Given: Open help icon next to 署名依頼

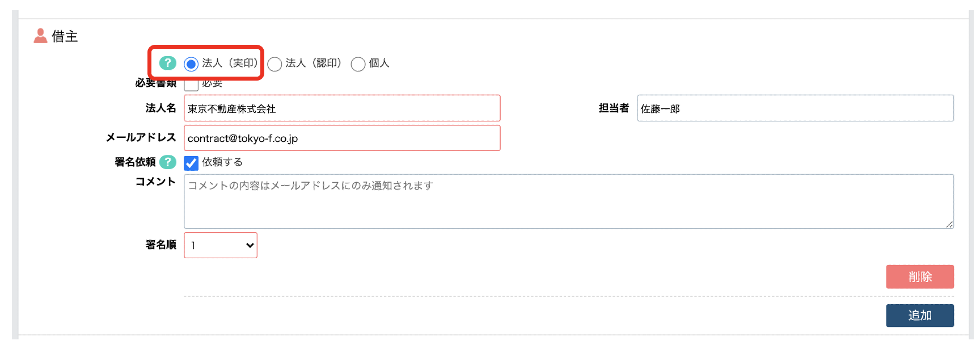Looking at the screenshot, I should (x=167, y=162).
